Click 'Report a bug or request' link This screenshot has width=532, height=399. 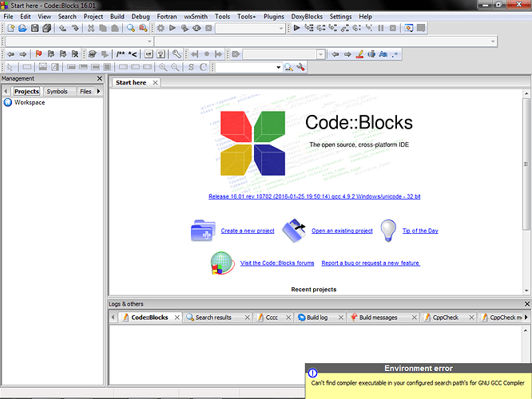pos(371,263)
